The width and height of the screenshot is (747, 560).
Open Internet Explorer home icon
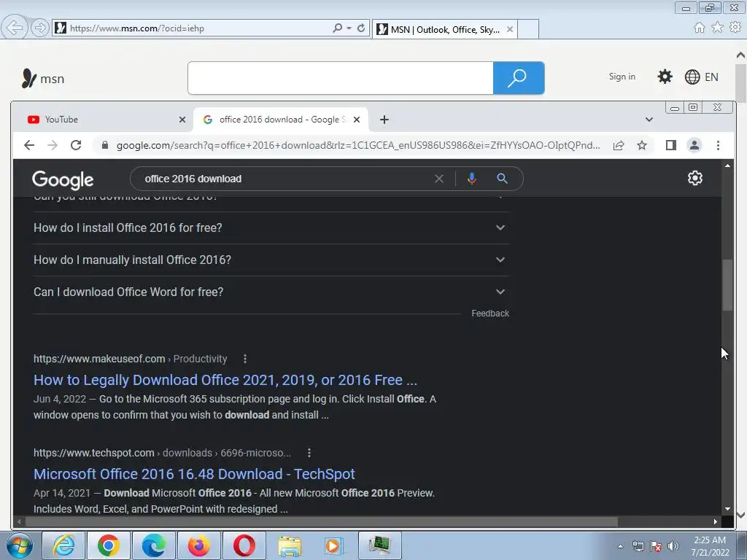[x=699, y=28]
